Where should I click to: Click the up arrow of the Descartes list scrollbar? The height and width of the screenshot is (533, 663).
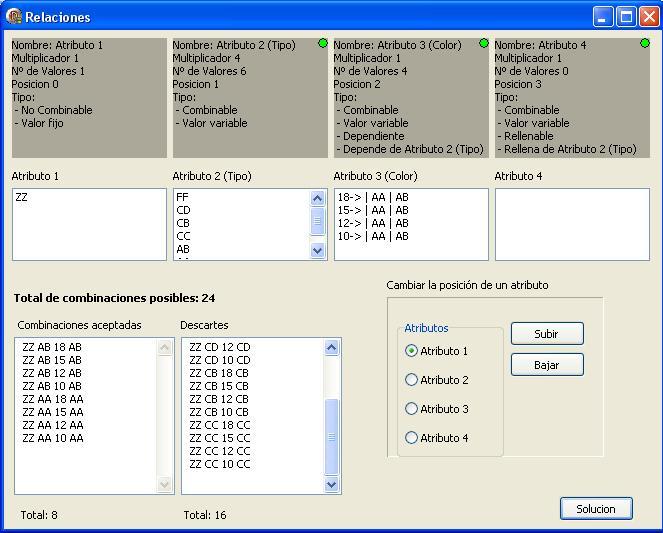332,347
